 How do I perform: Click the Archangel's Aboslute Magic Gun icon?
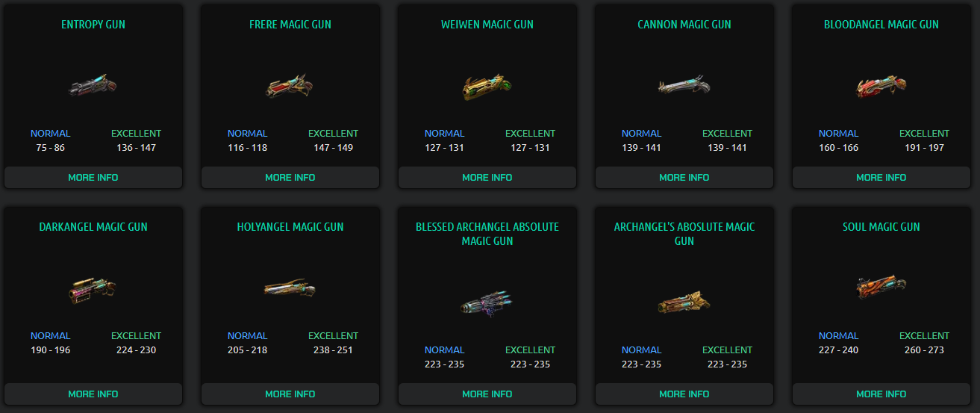tap(684, 302)
